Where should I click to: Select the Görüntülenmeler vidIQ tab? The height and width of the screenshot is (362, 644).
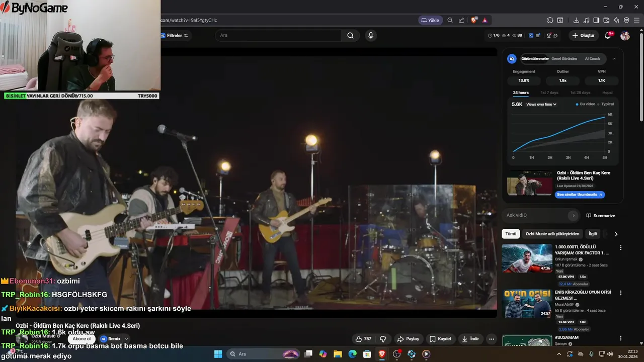click(535, 59)
